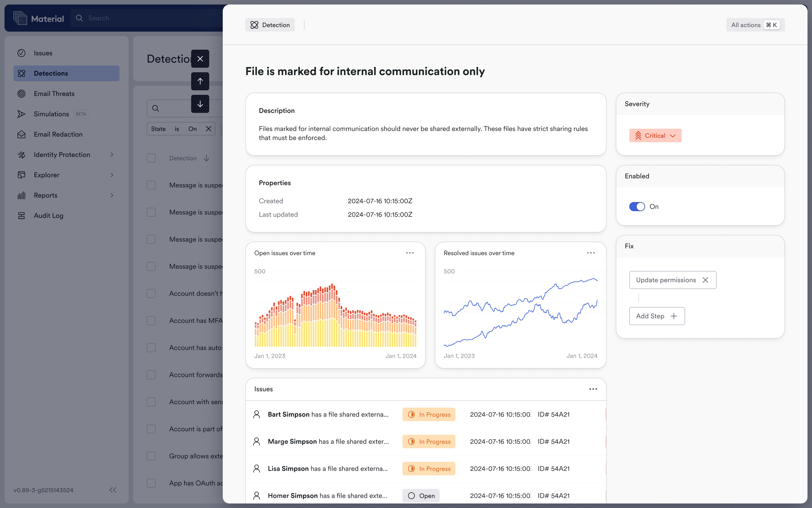Click the Update permissions fix step

(672, 280)
